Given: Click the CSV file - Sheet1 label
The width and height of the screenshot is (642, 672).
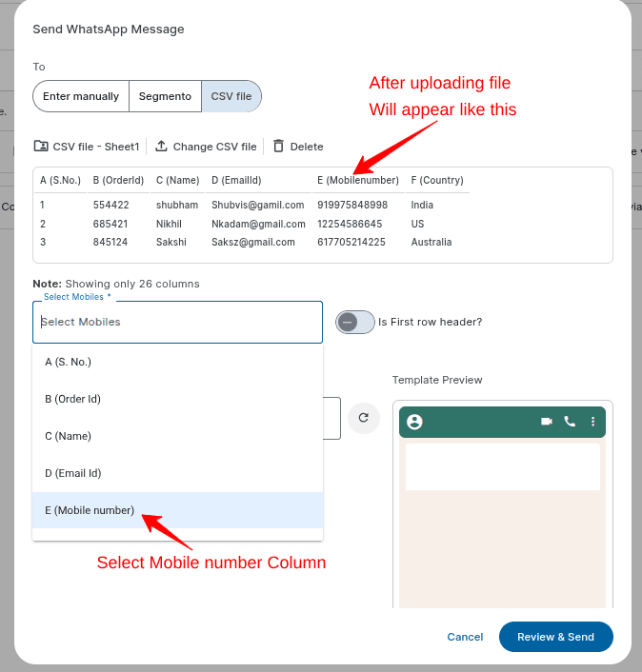Looking at the screenshot, I should [x=96, y=147].
